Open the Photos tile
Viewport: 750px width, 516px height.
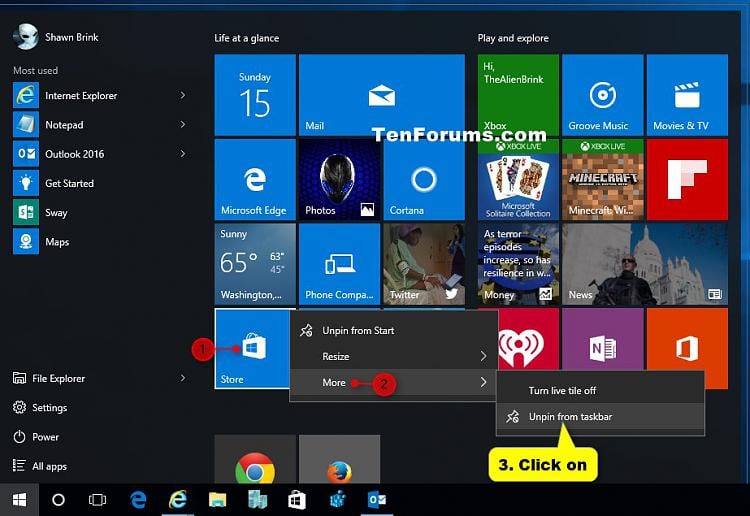[340, 179]
